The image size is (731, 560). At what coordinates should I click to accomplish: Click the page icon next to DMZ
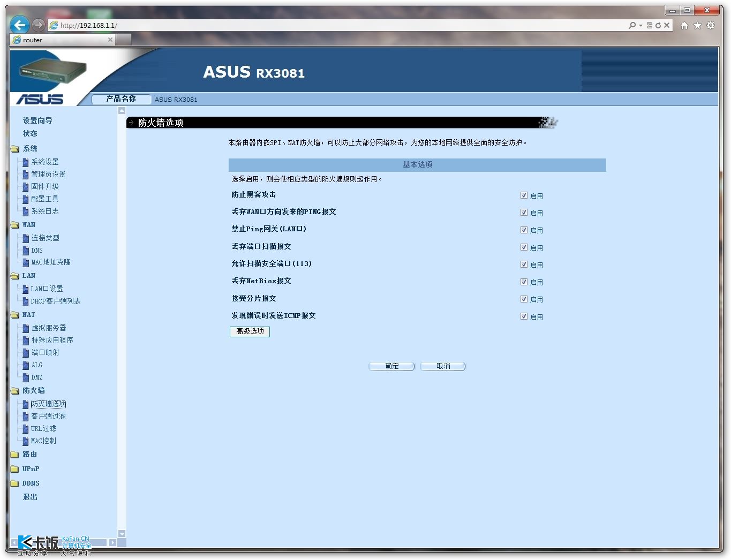tap(25, 377)
